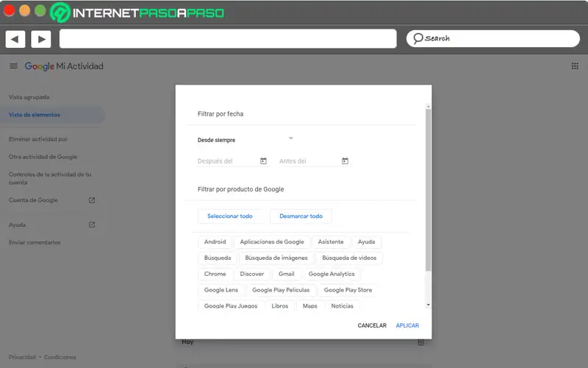This screenshot has width=588, height=368.
Task: Open the Condiciones footer link
Action: tap(60, 357)
